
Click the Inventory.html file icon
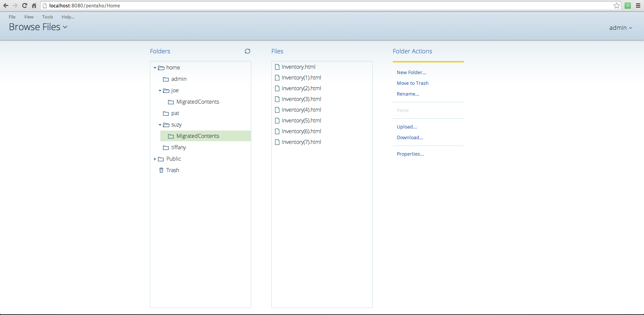point(277,67)
